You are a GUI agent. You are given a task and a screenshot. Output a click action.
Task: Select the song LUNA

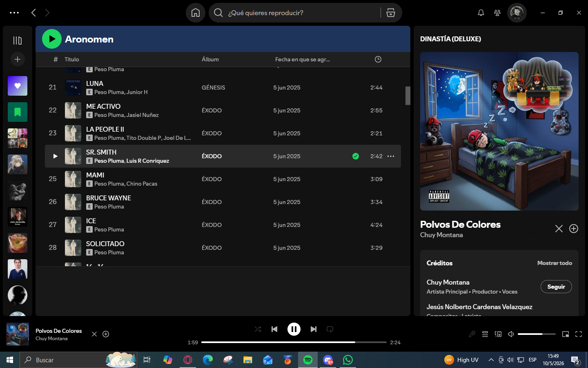tap(95, 83)
